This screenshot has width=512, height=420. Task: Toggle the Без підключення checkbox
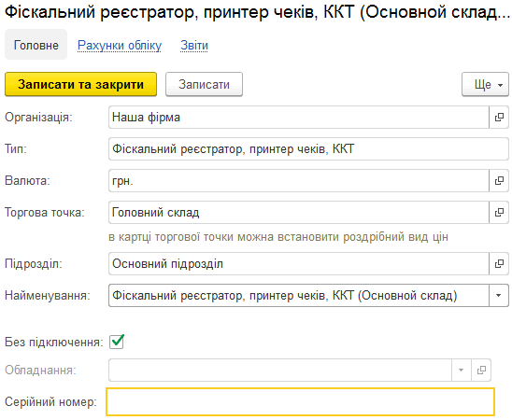(117, 342)
